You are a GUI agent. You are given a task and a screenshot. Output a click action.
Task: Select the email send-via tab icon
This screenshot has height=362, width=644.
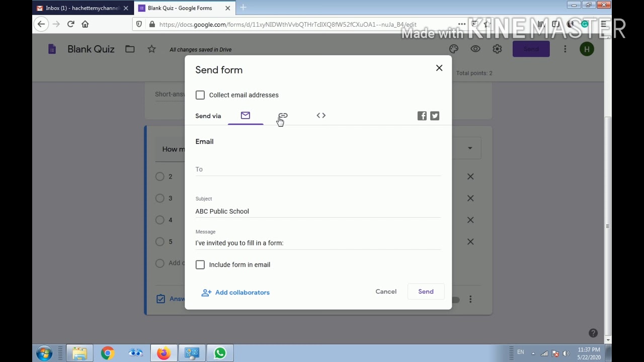246,116
